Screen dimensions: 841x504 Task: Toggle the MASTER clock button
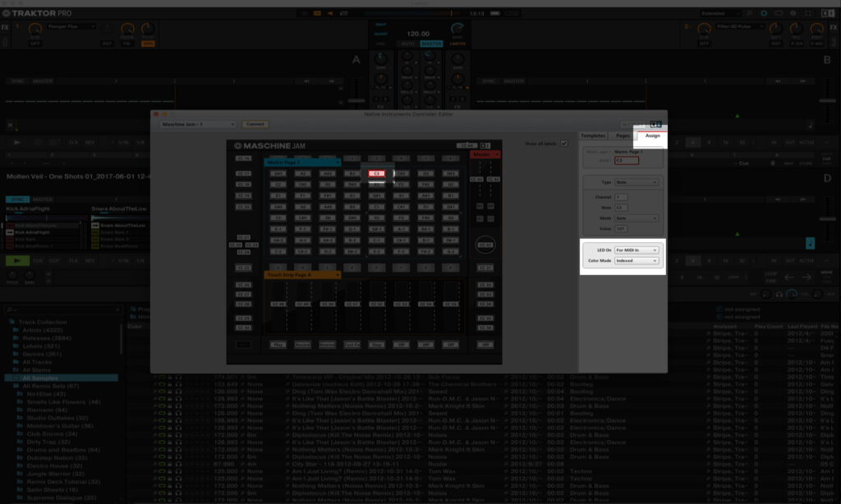click(x=431, y=44)
